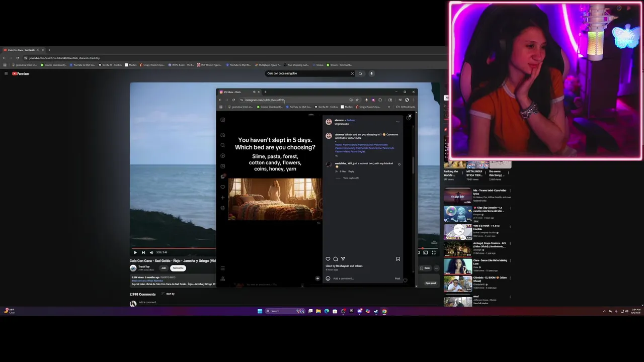Viewport: 644px width, 362px height.
Task: Skip to the next YouTube video
Action: pos(143,252)
